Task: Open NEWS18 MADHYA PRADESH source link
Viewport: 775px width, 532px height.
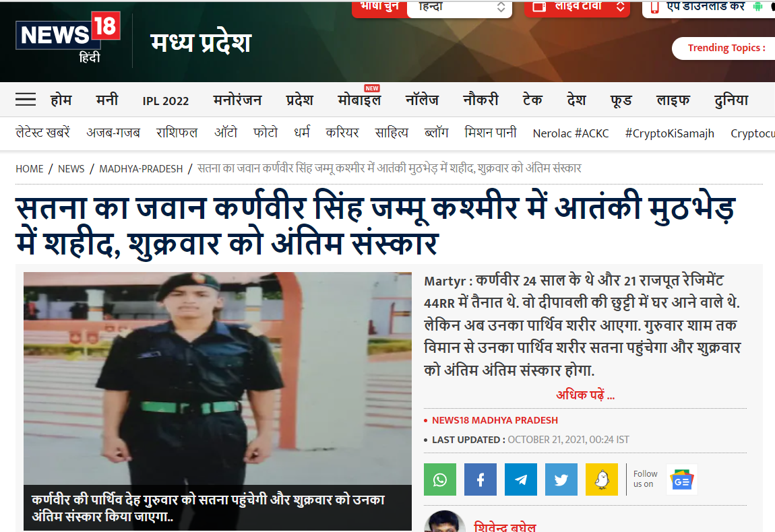Action: pyautogui.click(x=495, y=420)
